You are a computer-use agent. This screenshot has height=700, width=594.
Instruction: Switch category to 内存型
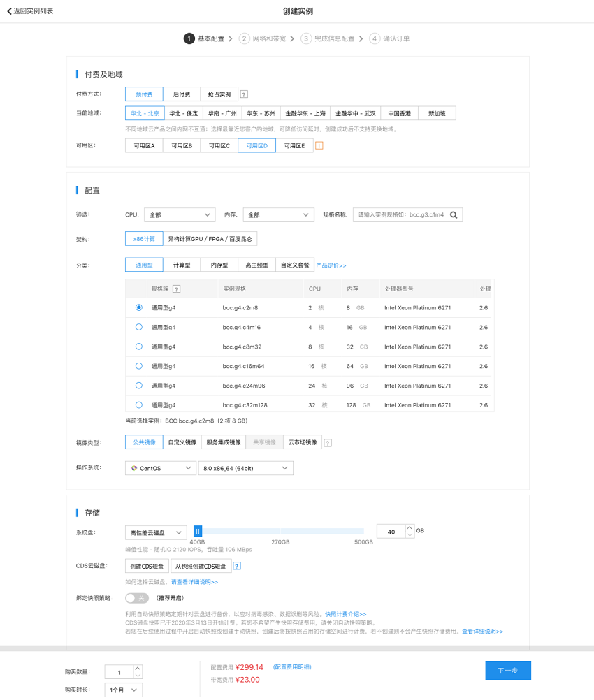(x=219, y=265)
